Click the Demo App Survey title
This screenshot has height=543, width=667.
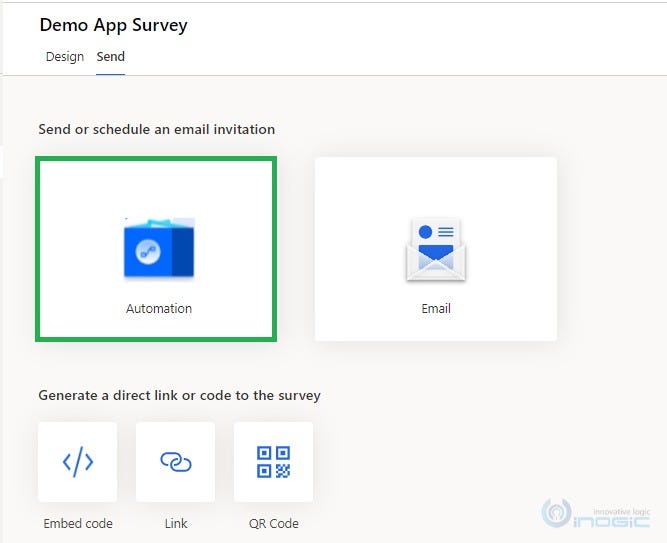pyautogui.click(x=113, y=25)
